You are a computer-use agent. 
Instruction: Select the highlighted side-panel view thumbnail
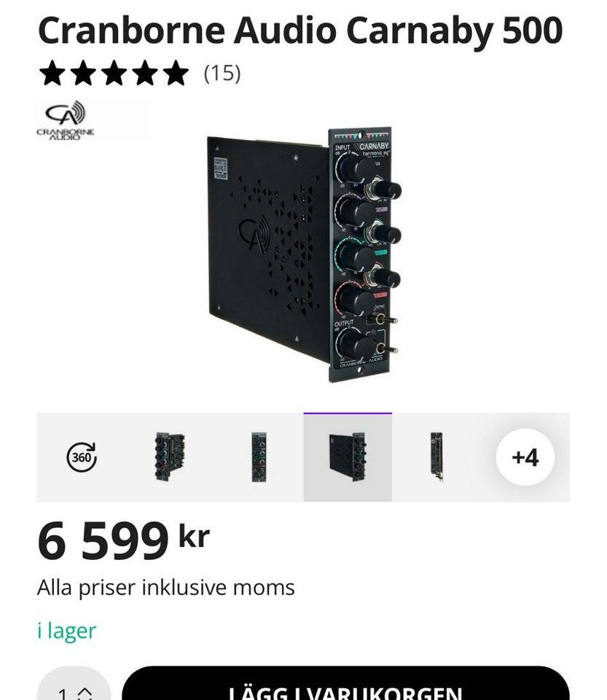[x=348, y=457]
